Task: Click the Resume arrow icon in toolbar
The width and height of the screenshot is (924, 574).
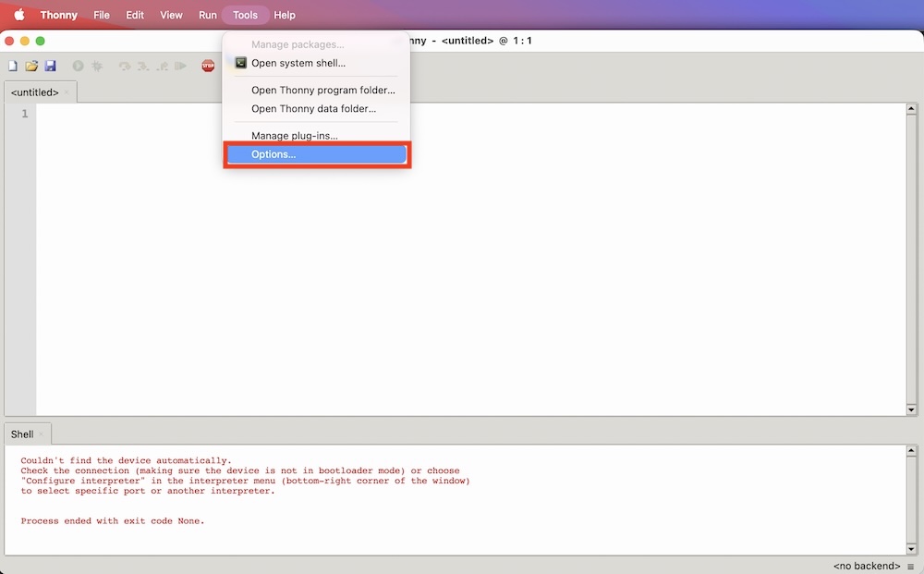Action: click(x=181, y=67)
